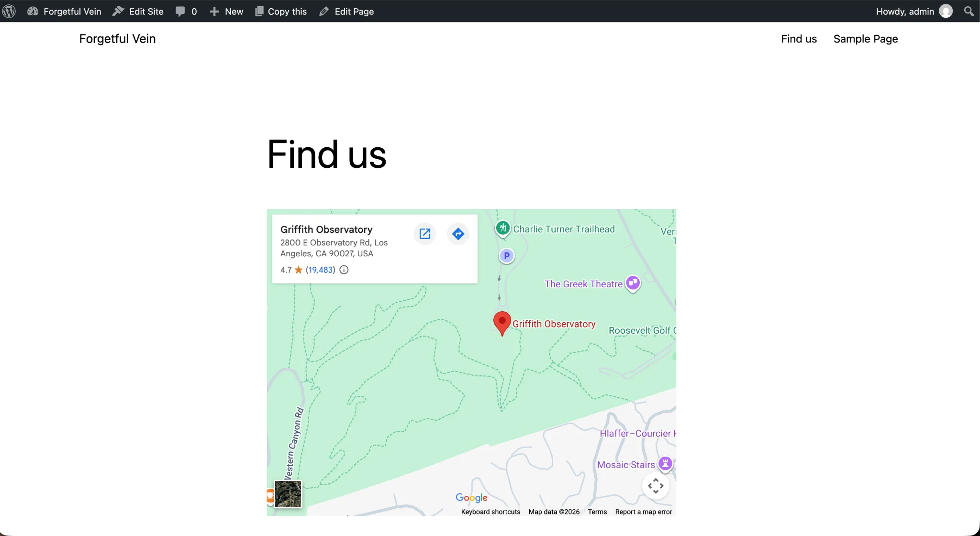The height and width of the screenshot is (536, 980).
Task: Click the Mosaic Stairs purple marker
Action: click(x=665, y=463)
